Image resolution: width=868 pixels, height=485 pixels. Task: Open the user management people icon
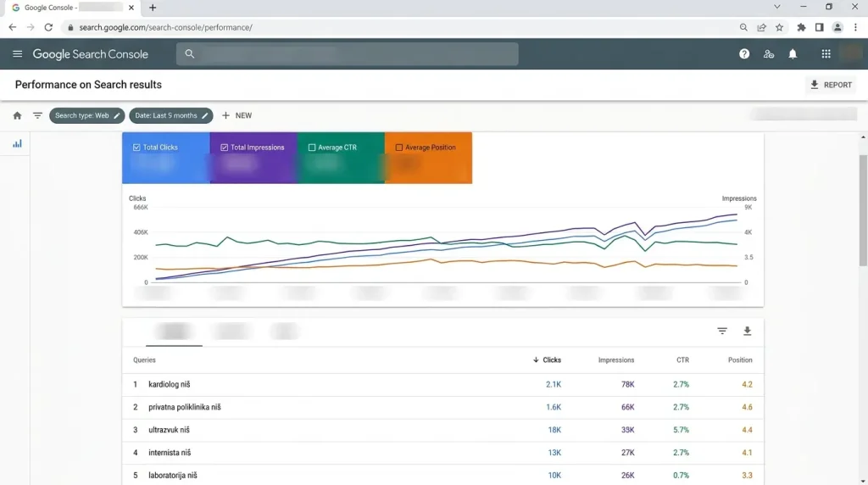tap(768, 53)
